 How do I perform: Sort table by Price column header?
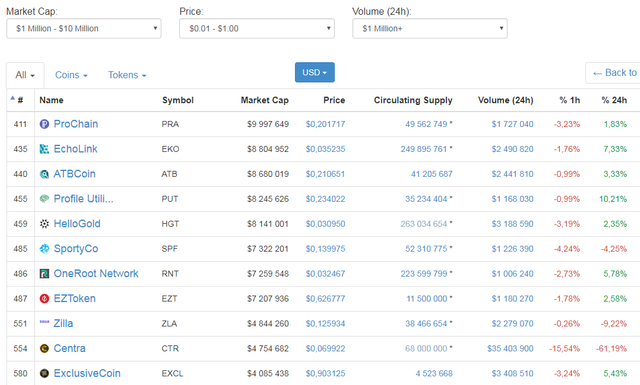[x=334, y=100]
